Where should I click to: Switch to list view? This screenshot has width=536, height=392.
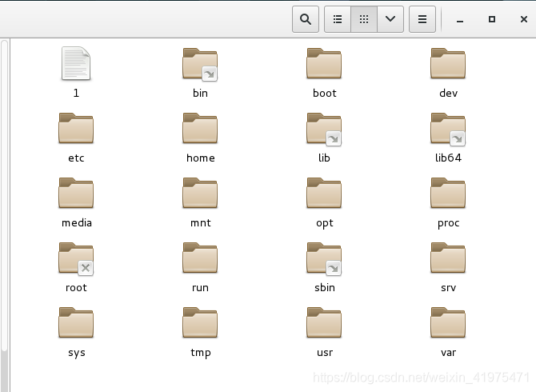click(338, 19)
